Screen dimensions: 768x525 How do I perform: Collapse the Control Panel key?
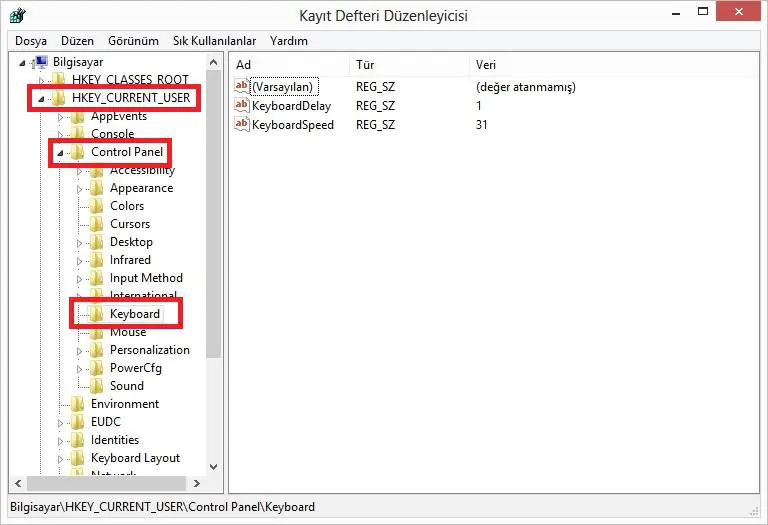click(x=60, y=153)
